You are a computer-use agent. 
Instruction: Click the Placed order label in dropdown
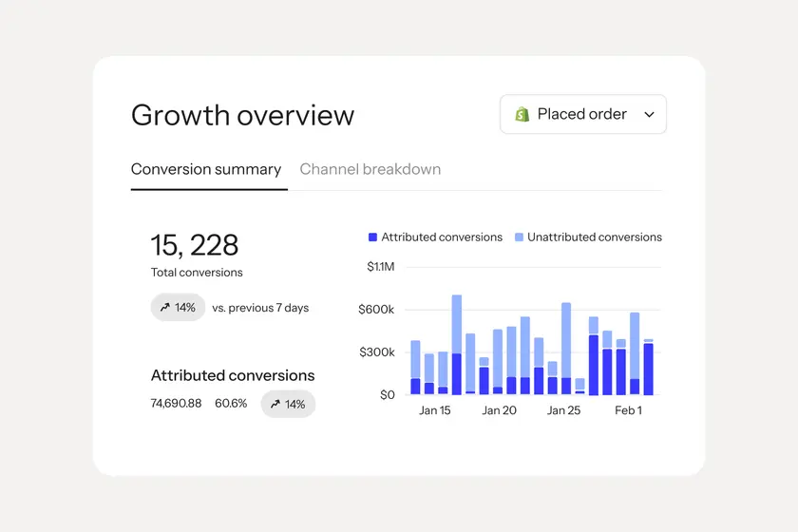pyautogui.click(x=581, y=114)
